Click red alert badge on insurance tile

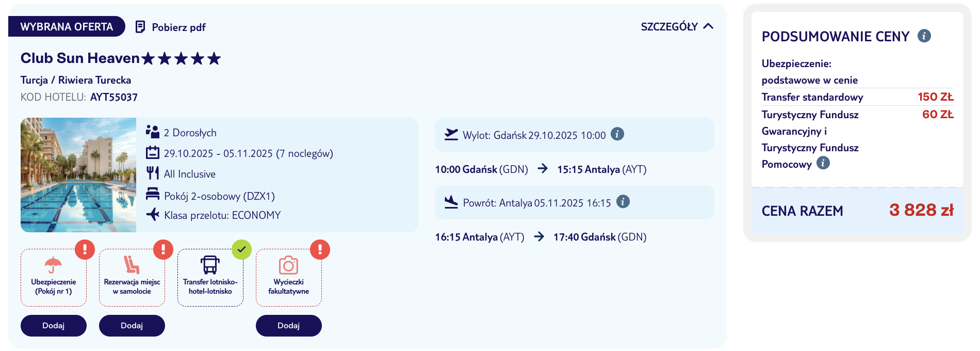[85, 250]
